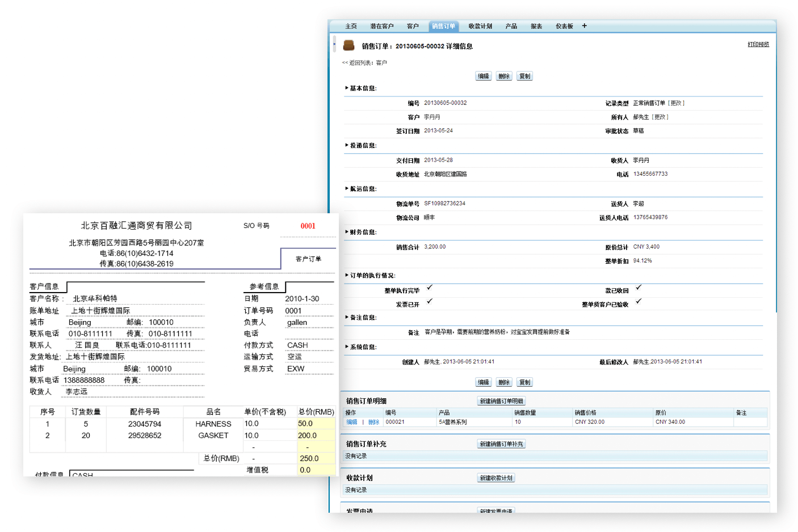Click 更改 next to owner 郝先生
Image resolution: width=798 pixels, height=532 pixels.
point(660,117)
